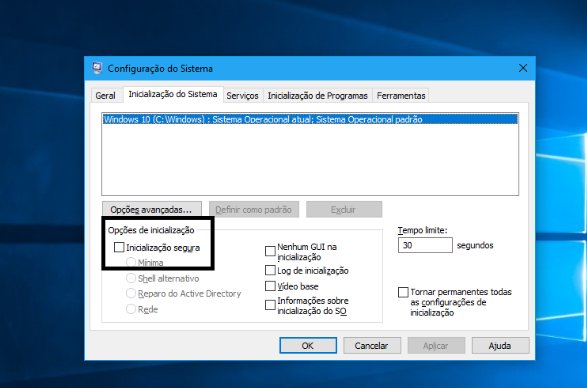This screenshot has height=388, width=587.
Task: Open help with the Ajuda button
Action: (500, 345)
